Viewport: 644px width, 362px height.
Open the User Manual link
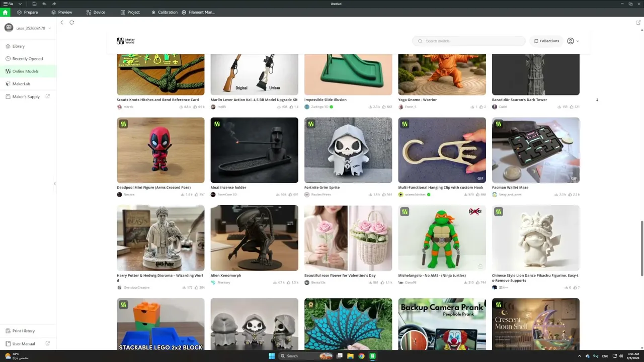[x=28, y=344]
